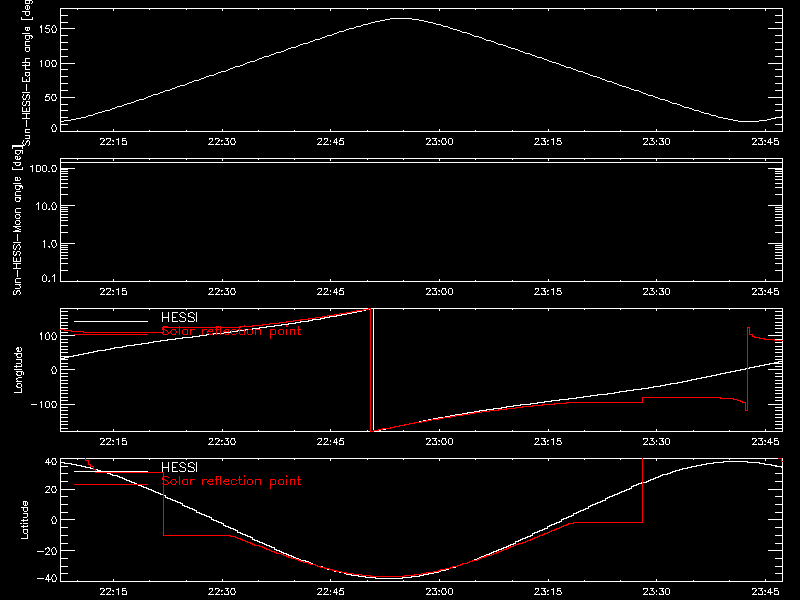Click 22:15 under the Earth angle plot
This screenshot has width=800, height=600.
coord(113,142)
